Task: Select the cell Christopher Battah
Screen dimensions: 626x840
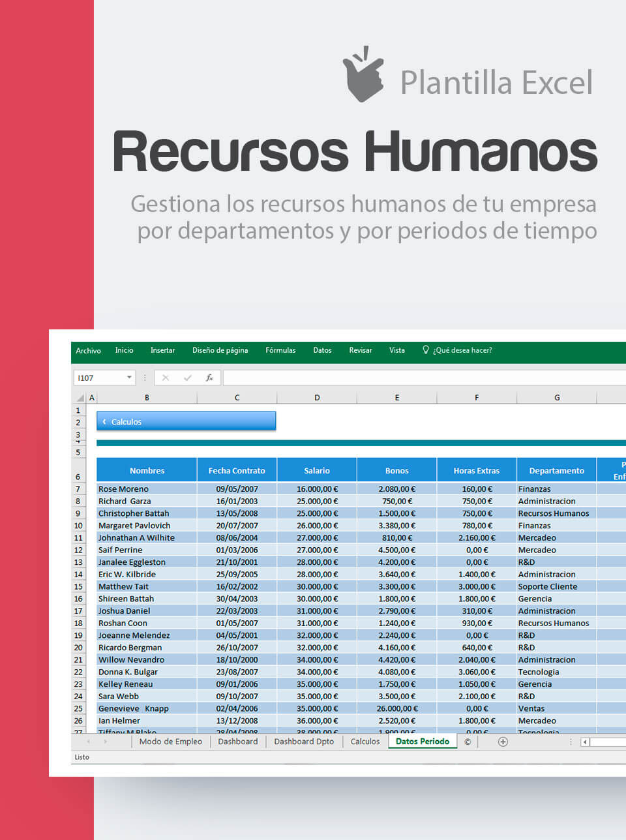Action: [x=147, y=513]
